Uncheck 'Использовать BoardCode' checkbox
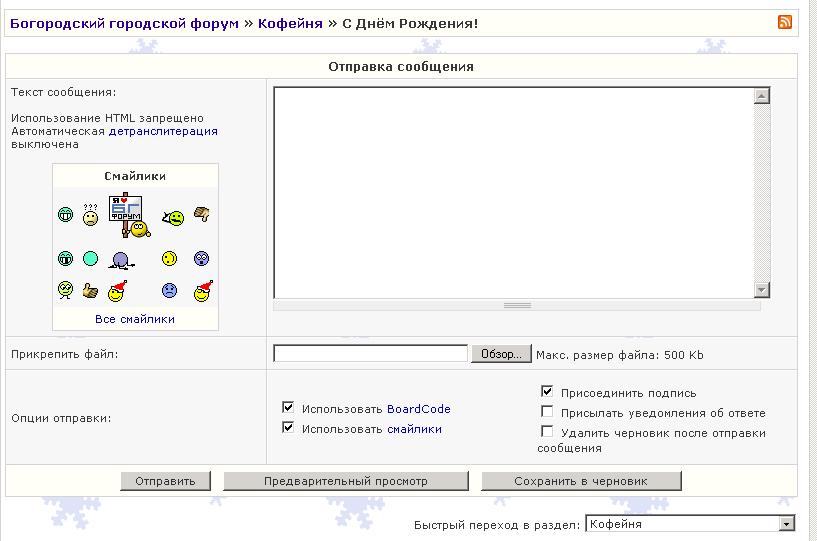 point(288,408)
